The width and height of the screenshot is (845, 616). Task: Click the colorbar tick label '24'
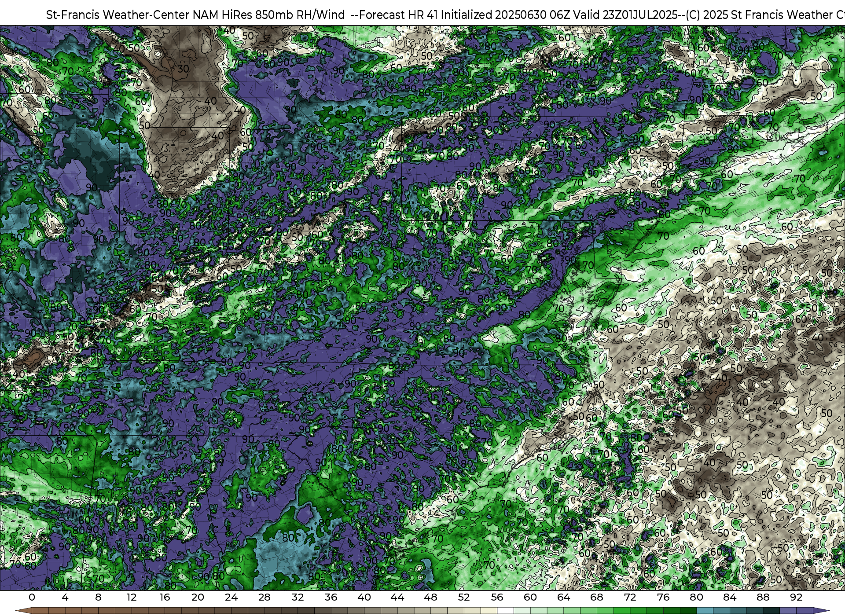click(231, 597)
